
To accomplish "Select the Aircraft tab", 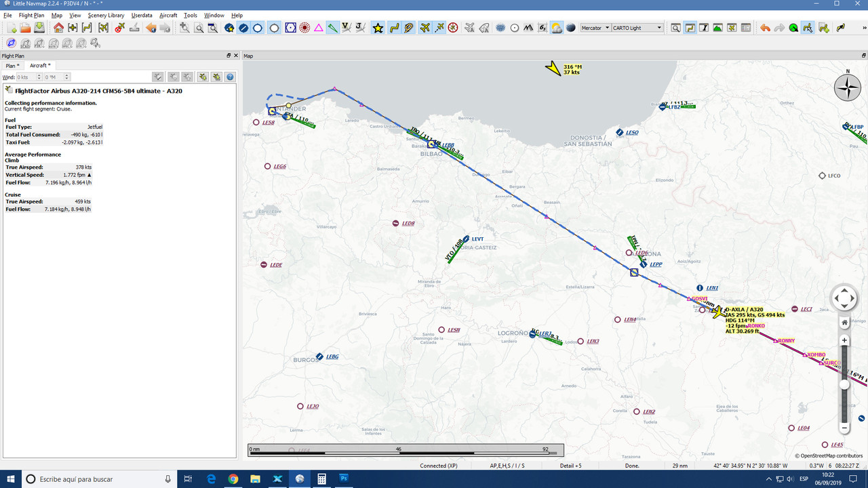I will click(x=40, y=66).
